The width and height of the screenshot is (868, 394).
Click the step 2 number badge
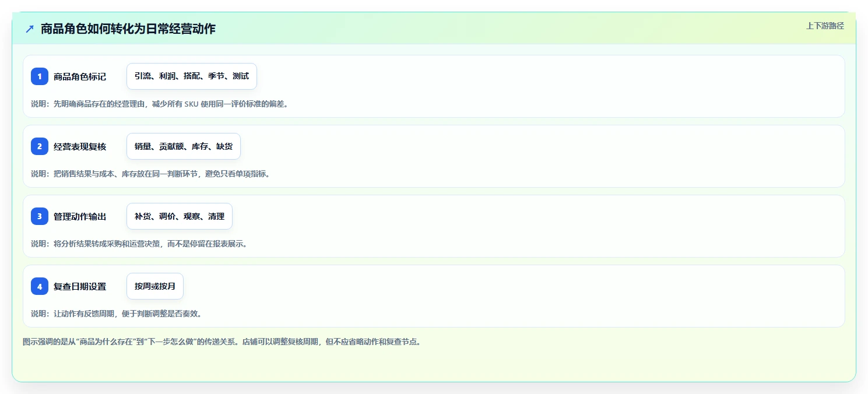pos(40,146)
